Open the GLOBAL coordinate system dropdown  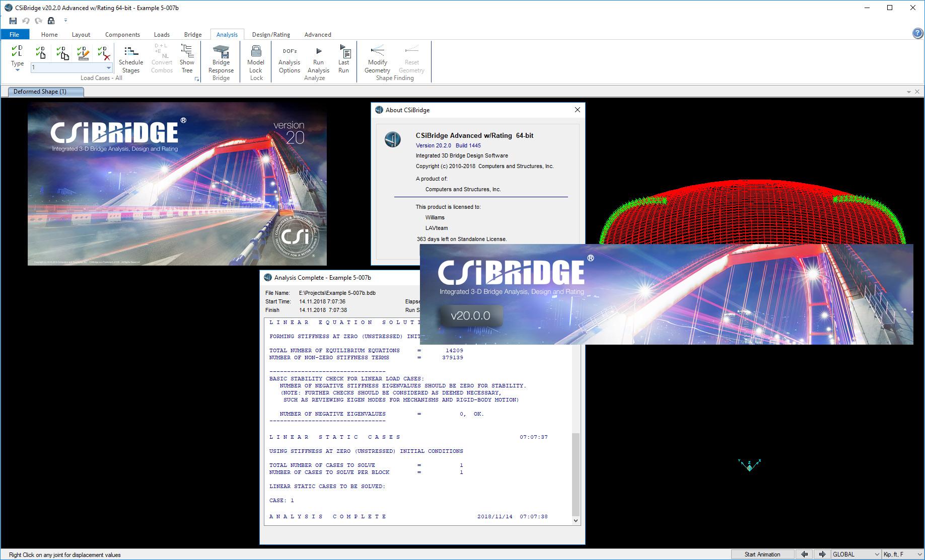click(856, 554)
